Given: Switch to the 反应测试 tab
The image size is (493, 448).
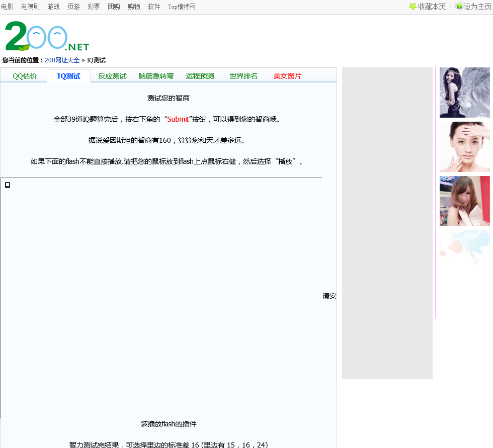Looking at the screenshot, I should [112, 76].
